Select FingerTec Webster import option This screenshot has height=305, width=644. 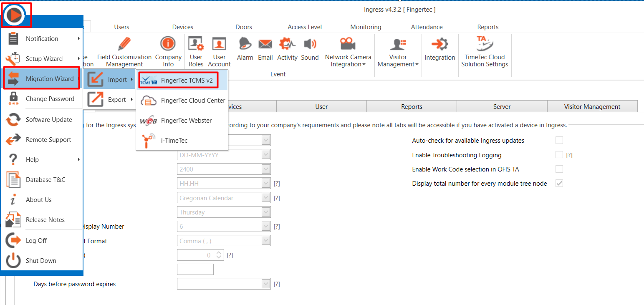point(182,121)
